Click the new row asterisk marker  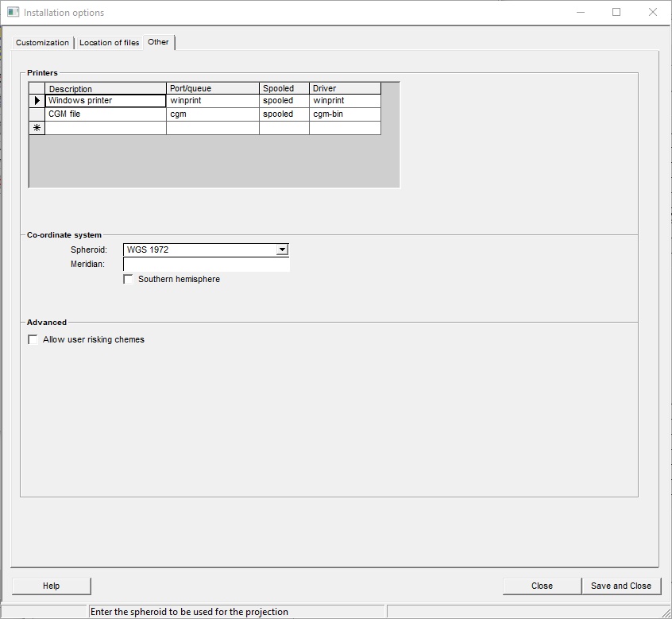[x=37, y=128]
